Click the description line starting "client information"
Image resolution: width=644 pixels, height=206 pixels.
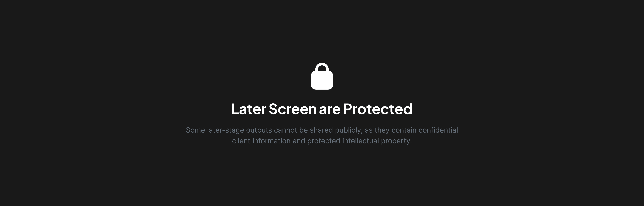(x=322, y=141)
